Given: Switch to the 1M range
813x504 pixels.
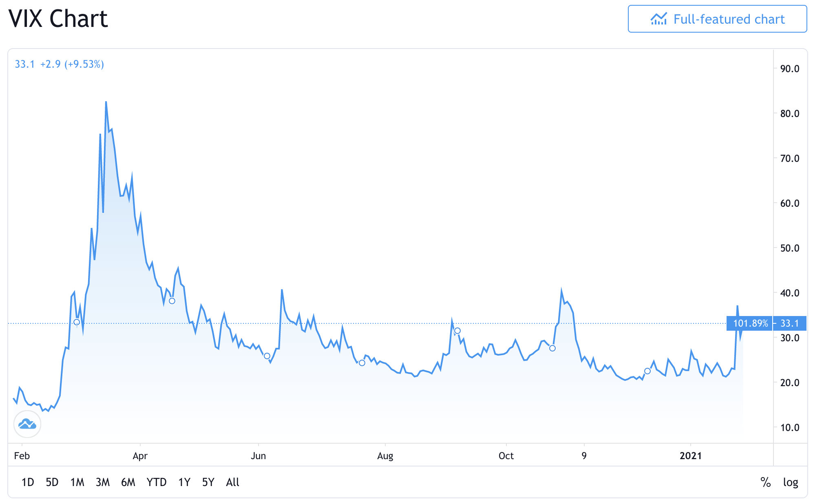Looking at the screenshot, I should coord(77,482).
